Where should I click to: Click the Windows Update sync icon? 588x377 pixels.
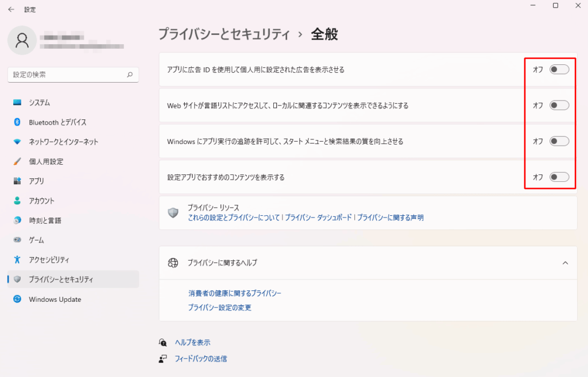tap(17, 299)
